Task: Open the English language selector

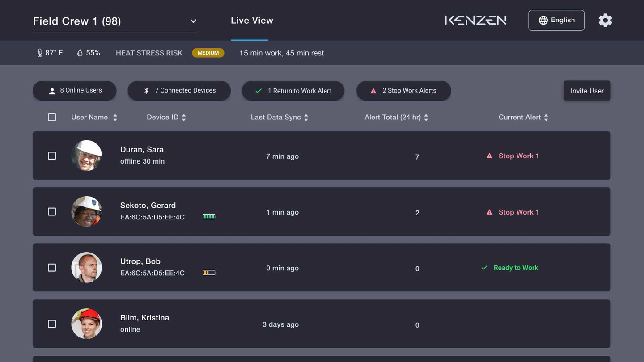Action: [556, 21]
